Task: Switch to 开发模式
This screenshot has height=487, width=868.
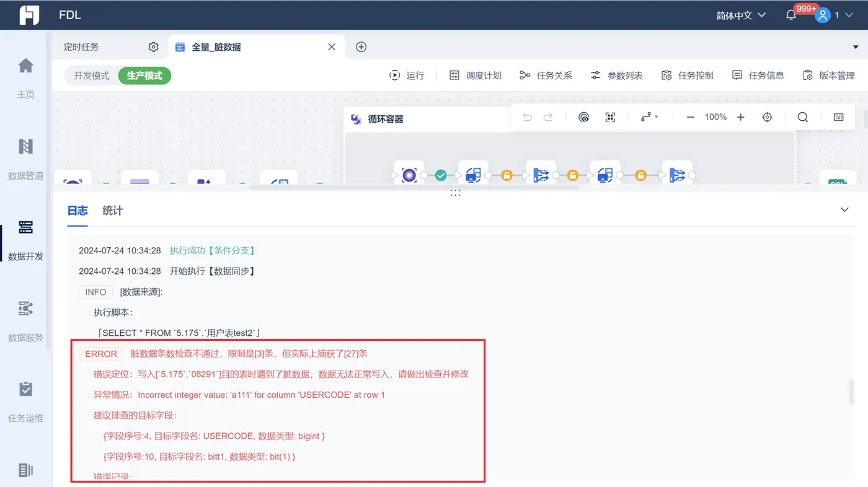Action: point(92,76)
